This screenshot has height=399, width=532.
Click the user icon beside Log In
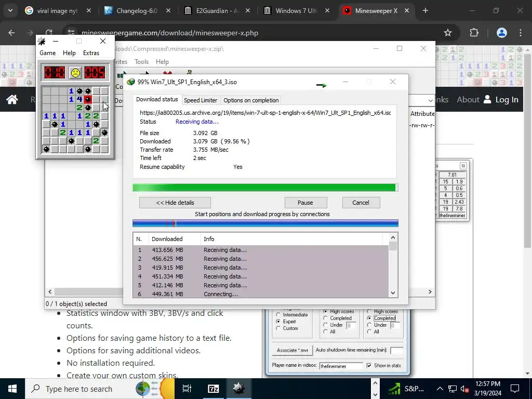(487, 99)
